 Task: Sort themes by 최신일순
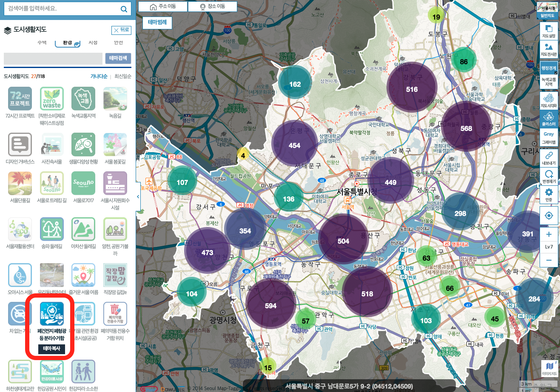pyautogui.click(x=123, y=77)
